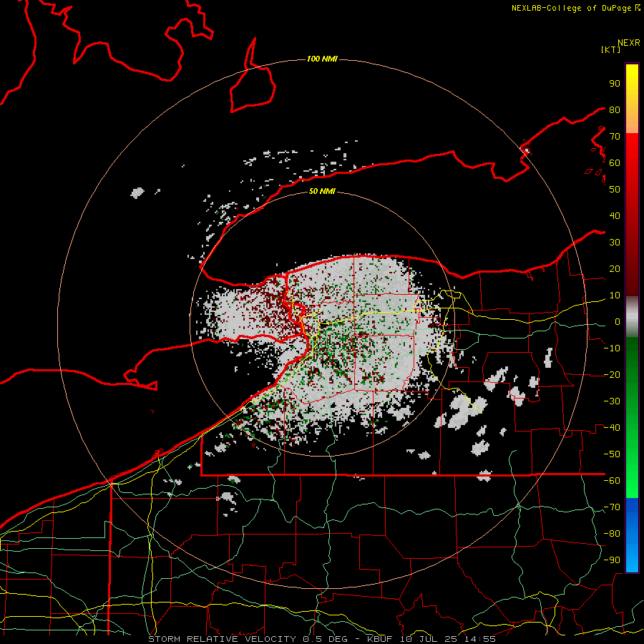Click the 50 NMI range ring label

pyautogui.click(x=322, y=191)
